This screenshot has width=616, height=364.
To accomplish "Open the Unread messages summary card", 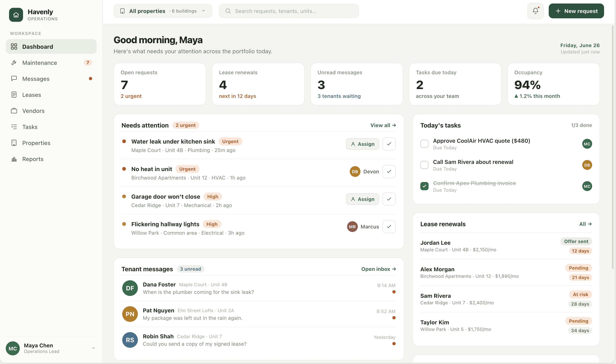I will 356,84.
